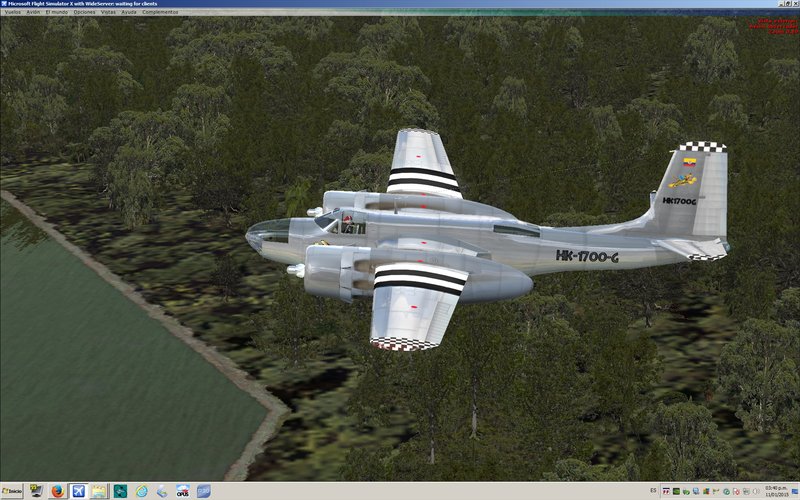Open the computer monitor icon beside Inicio

pos(37,491)
